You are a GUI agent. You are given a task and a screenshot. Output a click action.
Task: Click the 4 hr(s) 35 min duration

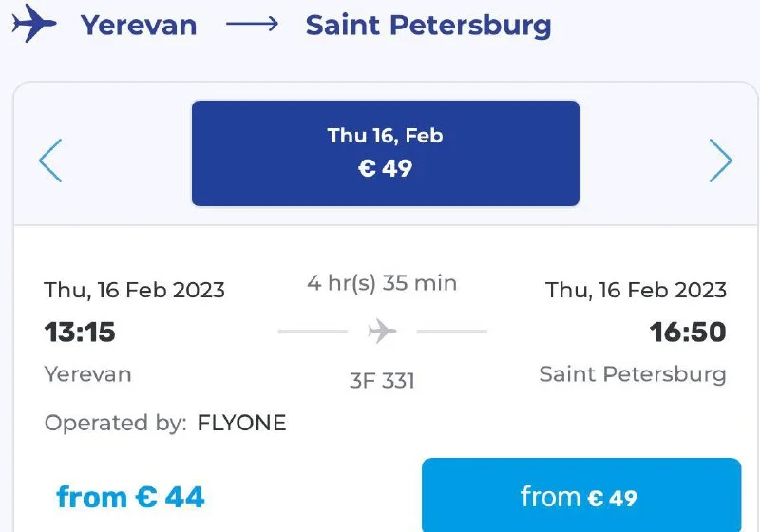pos(382,282)
